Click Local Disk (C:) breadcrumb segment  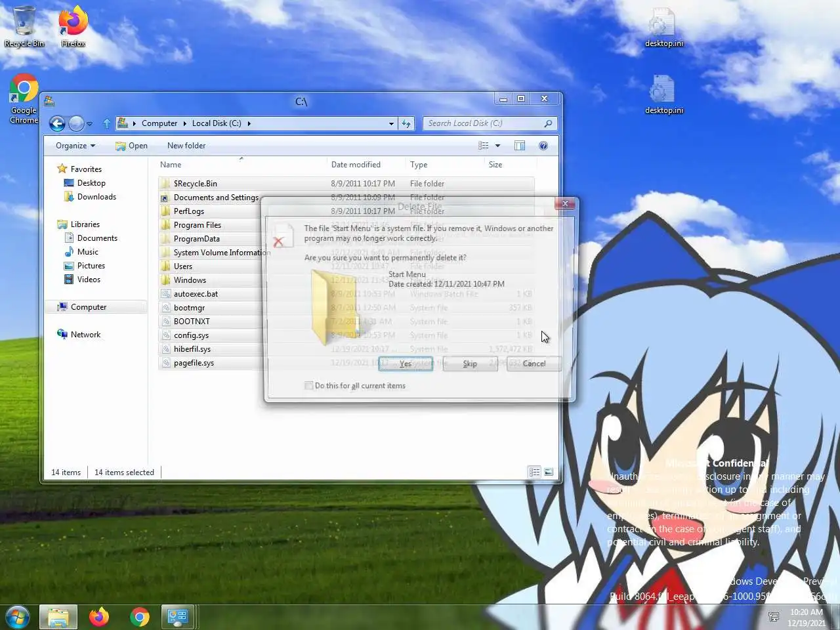217,123
